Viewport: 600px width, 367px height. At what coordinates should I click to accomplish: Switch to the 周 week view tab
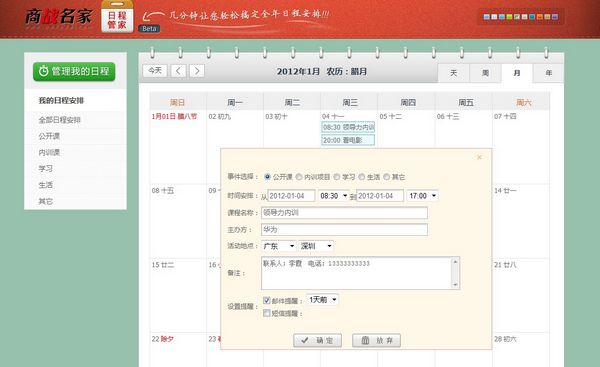pos(485,73)
